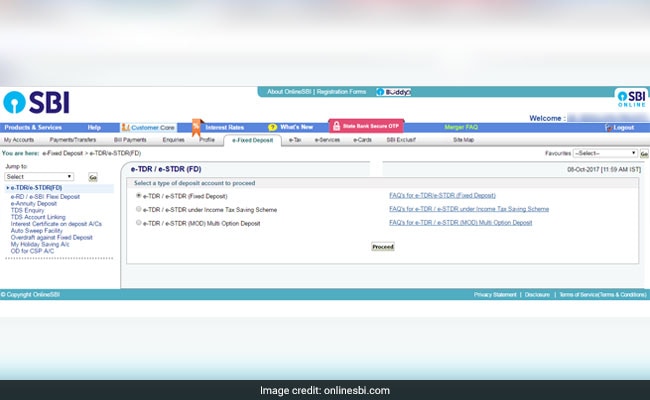Click the Proceed button
650x400 pixels.
click(x=383, y=247)
